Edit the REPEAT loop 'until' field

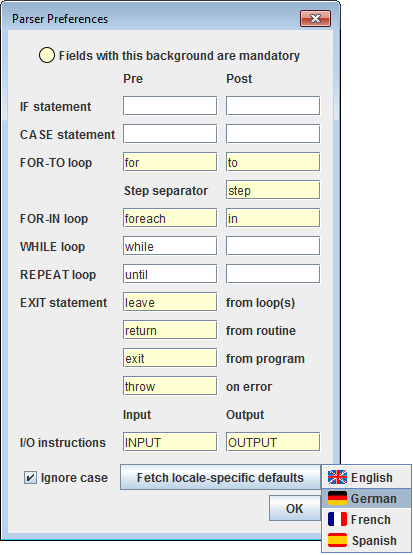[170, 274]
